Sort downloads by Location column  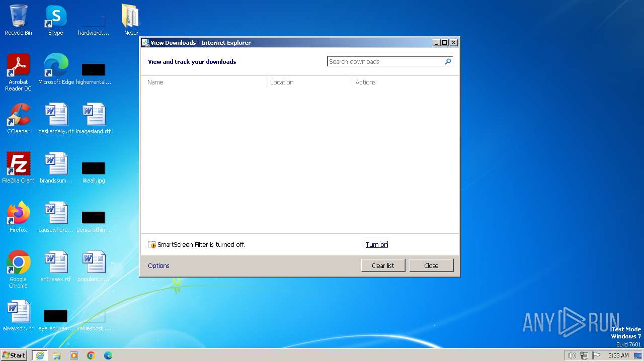pyautogui.click(x=310, y=82)
